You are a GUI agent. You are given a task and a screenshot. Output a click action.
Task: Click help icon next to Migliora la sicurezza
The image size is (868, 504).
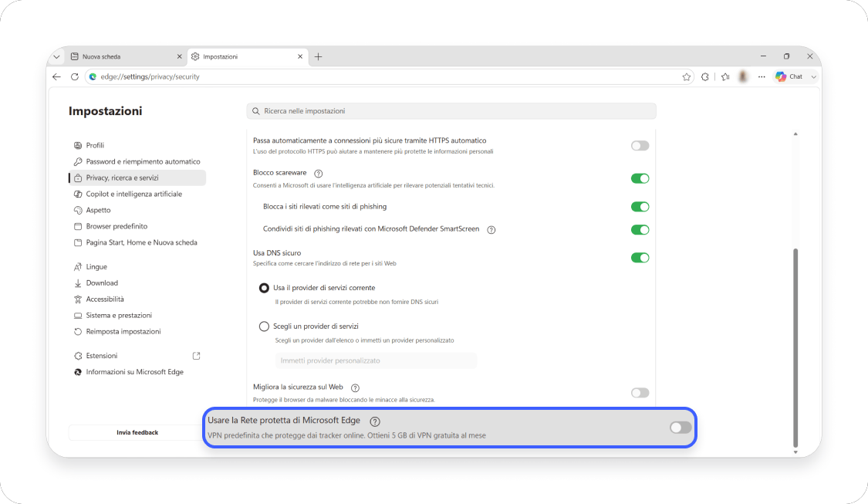(356, 387)
